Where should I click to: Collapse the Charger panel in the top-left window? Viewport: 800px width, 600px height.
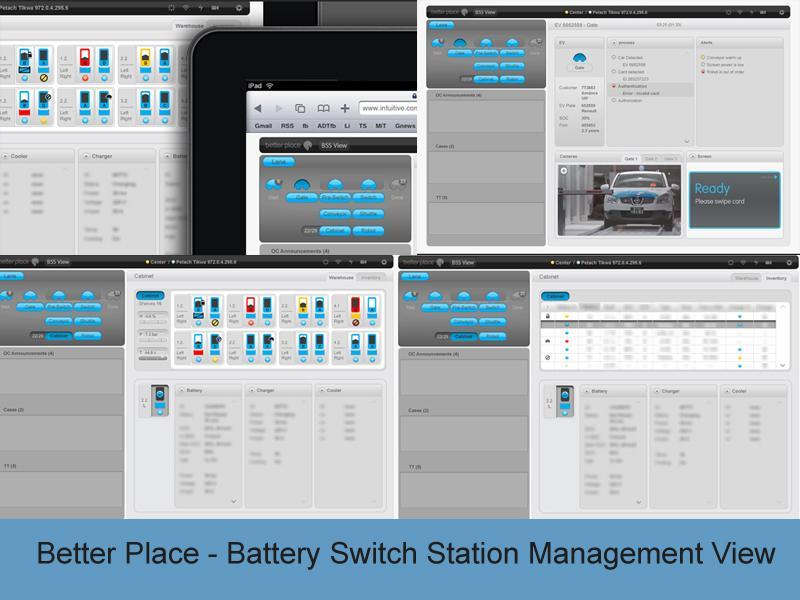pos(86,156)
